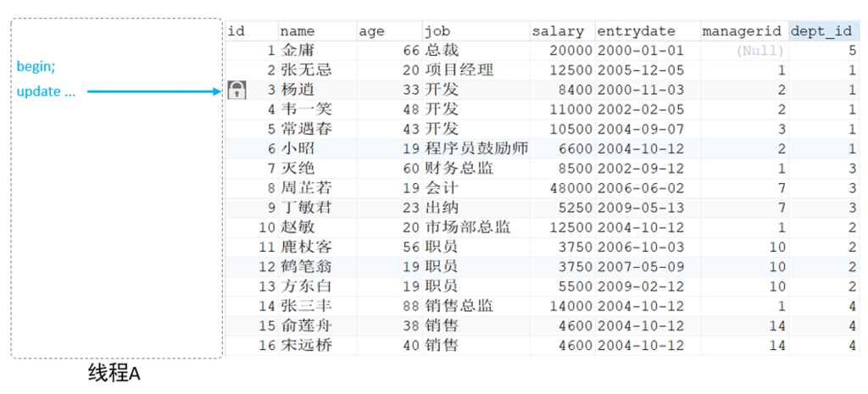The width and height of the screenshot is (868, 394).
Task: Click the begin; statement text
Action: click(36, 67)
